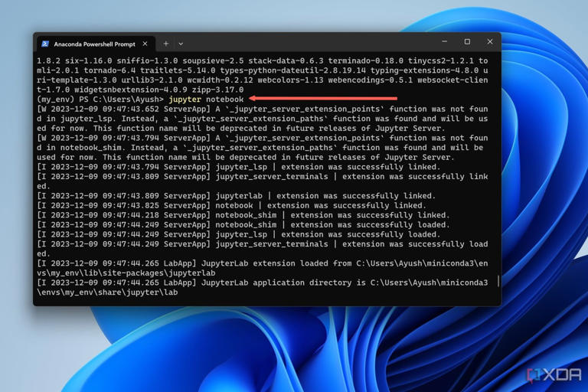Click the PowerShell icon in the tab

[45, 44]
